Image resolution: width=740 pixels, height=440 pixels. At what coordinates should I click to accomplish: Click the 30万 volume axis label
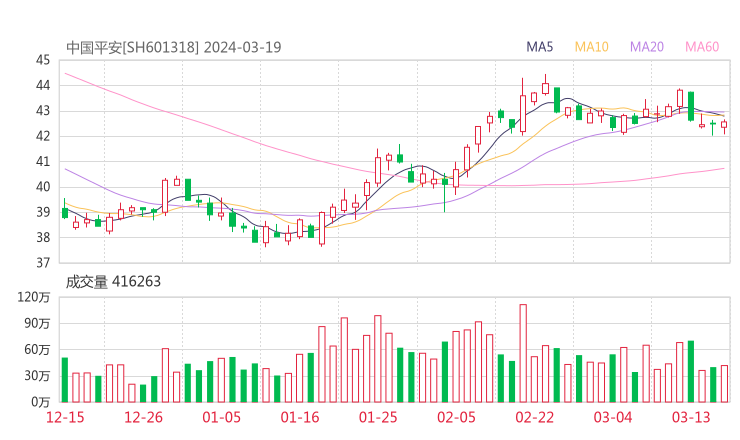[x=37, y=376]
